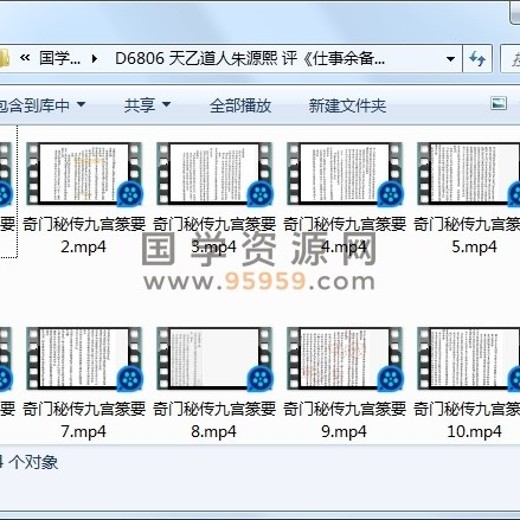Open the 共享 dropdown menu
This screenshot has height=520, width=520.
(147, 105)
